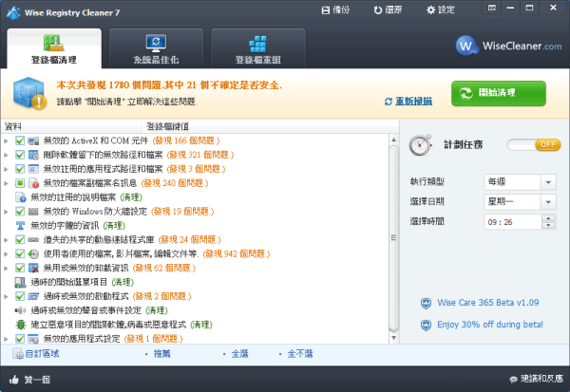This screenshot has width=570, height=392.
Task: Click the ActiveX and COM category icon
Action: pos(33,140)
